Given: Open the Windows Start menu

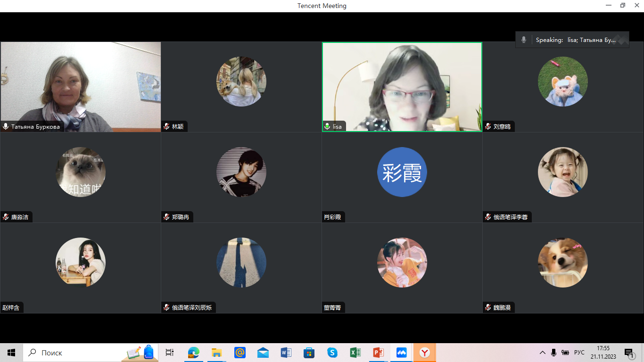Looking at the screenshot, I should pos(11,353).
